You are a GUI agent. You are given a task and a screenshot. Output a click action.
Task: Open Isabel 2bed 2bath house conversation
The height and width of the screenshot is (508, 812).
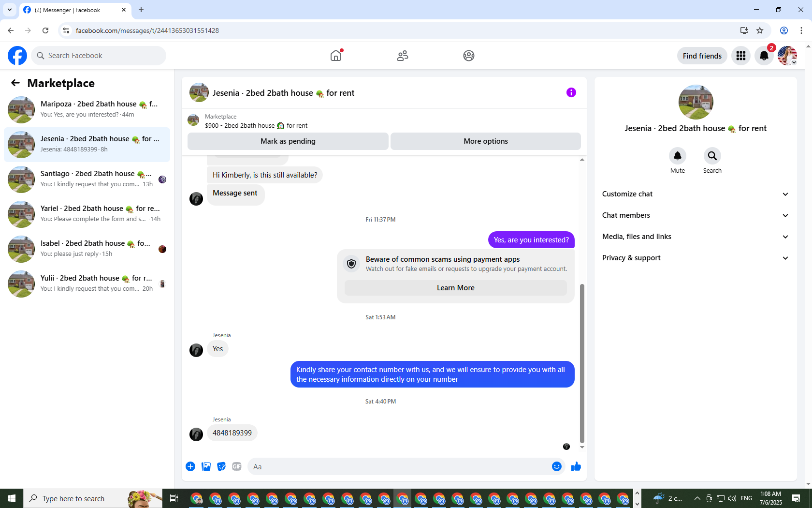point(87,249)
